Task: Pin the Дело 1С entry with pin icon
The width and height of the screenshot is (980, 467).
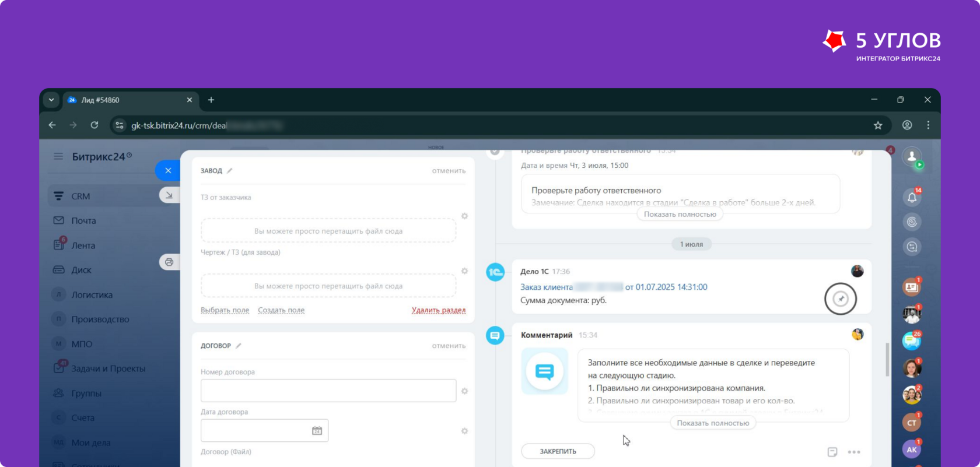Action: [841, 299]
